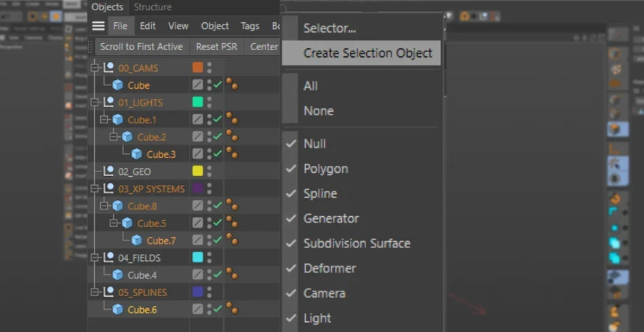Click the cube icon of Cube.1
This screenshot has width=644, height=332.
118,119
